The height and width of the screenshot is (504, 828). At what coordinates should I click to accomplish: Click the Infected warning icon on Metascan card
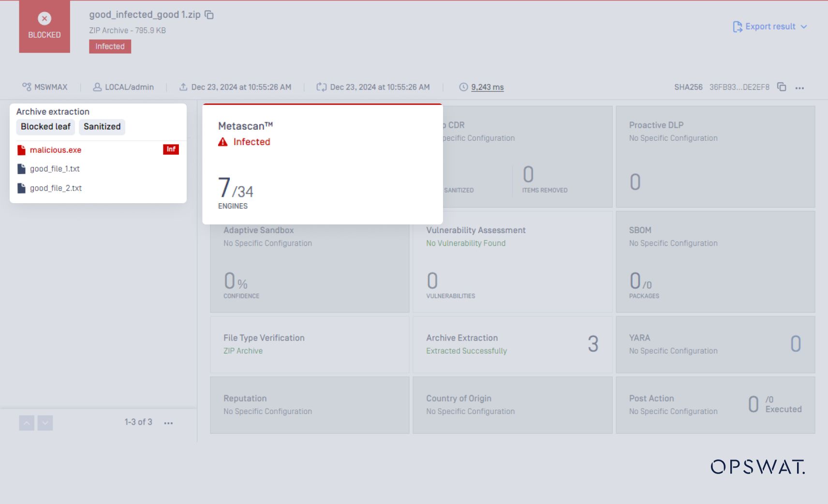222,142
